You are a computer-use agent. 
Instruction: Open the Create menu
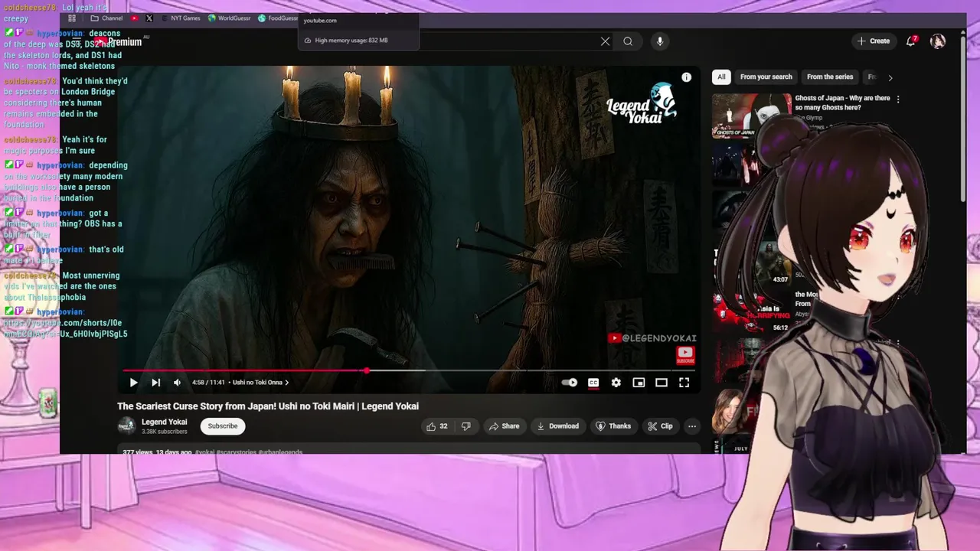coord(874,41)
